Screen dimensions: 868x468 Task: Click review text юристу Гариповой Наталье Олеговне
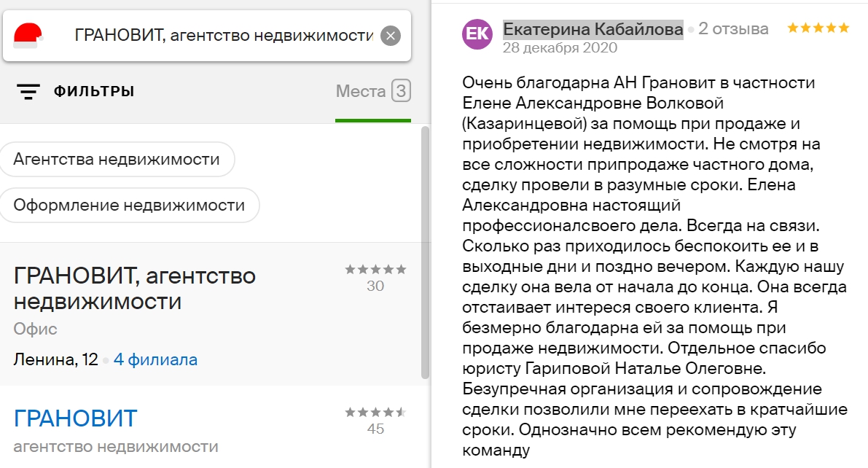(x=614, y=368)
